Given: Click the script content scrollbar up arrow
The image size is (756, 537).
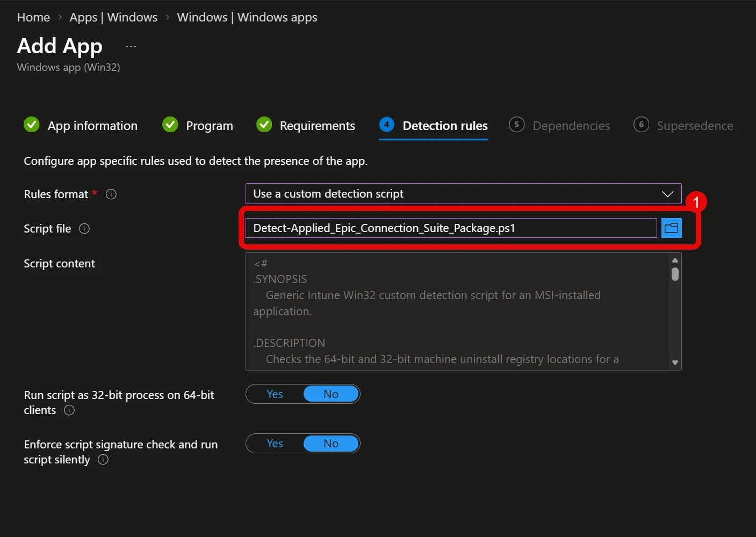Looking at the screenshot, I should pos(675,260).
